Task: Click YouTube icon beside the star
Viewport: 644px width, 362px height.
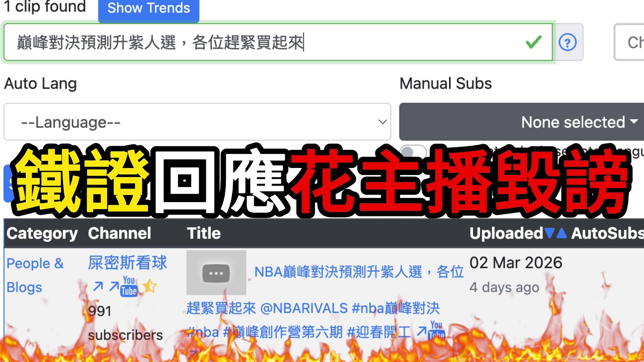Action: (129, 286)
